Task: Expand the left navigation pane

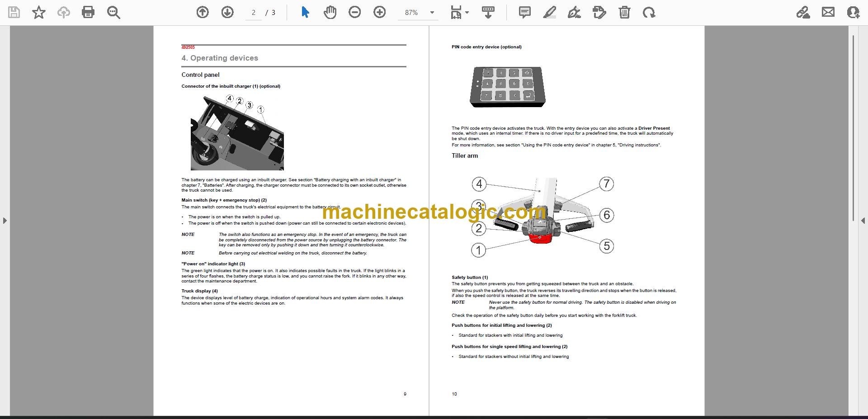Action: (5, 221)
